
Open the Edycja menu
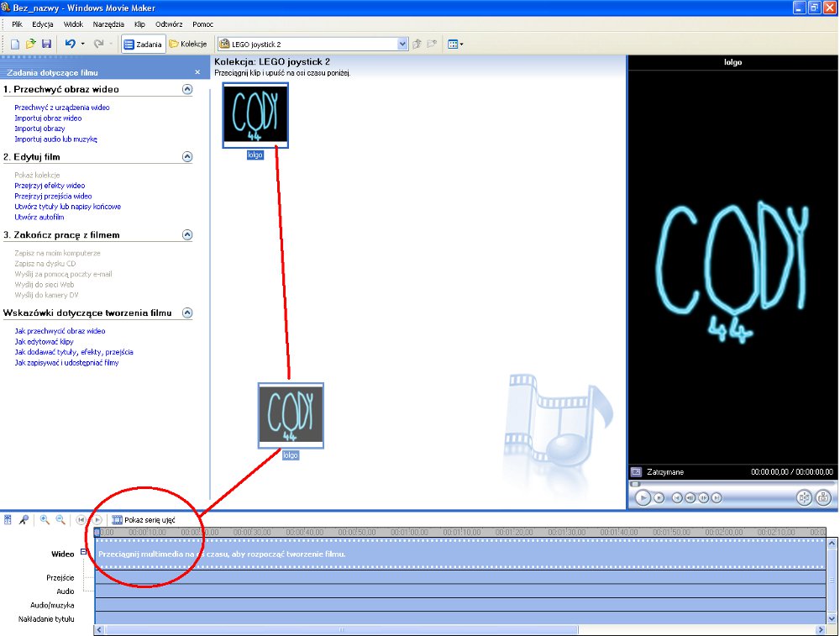point(42,24)
